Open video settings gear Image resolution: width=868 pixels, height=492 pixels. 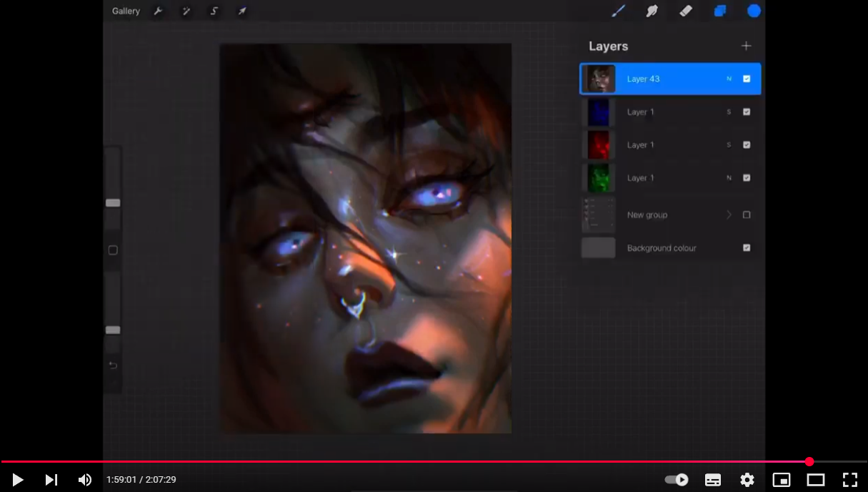coord(747,480)
